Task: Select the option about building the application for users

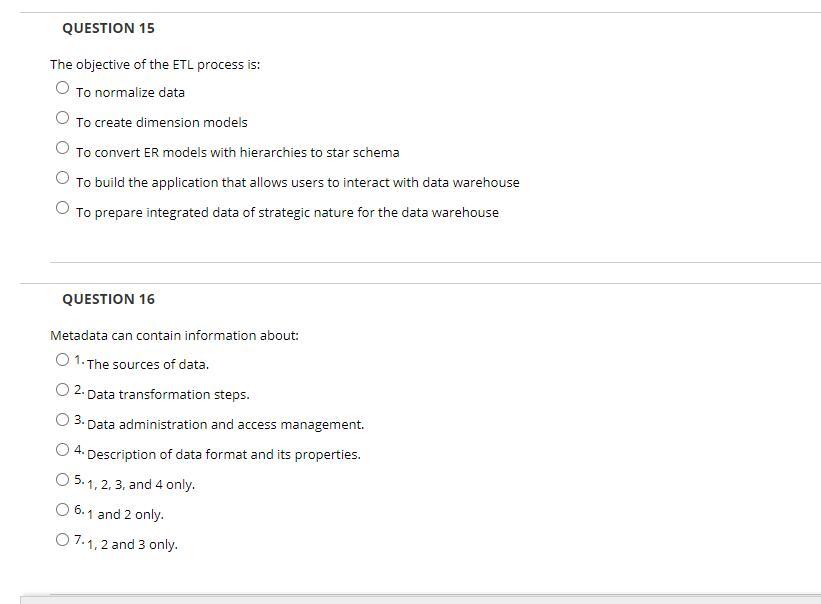Action: coord(62,176)
